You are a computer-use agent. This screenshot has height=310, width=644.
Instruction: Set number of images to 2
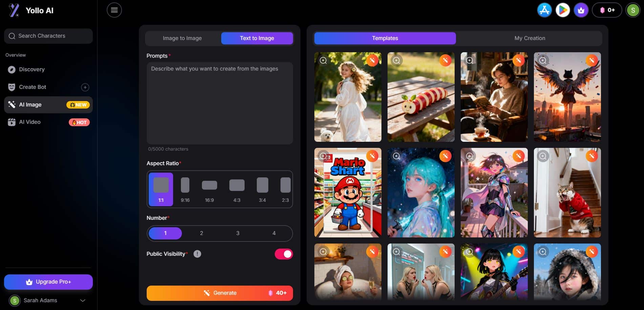click(202, 233)
